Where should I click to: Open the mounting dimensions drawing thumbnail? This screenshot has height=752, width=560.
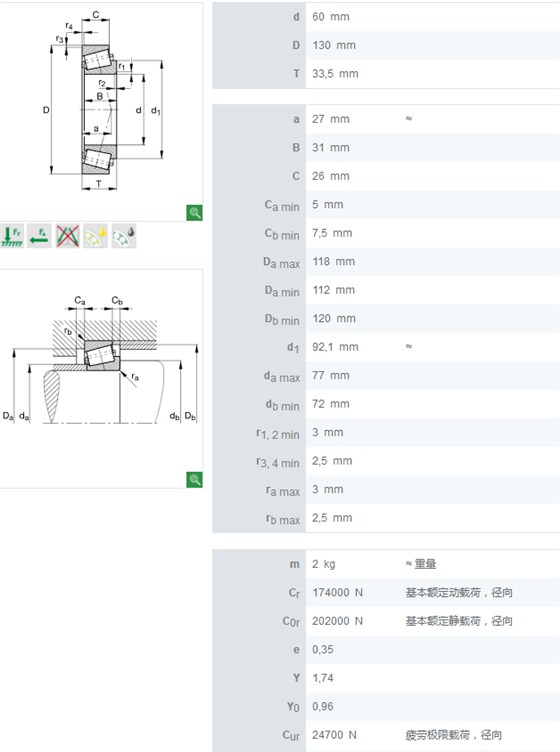[101, 379]
